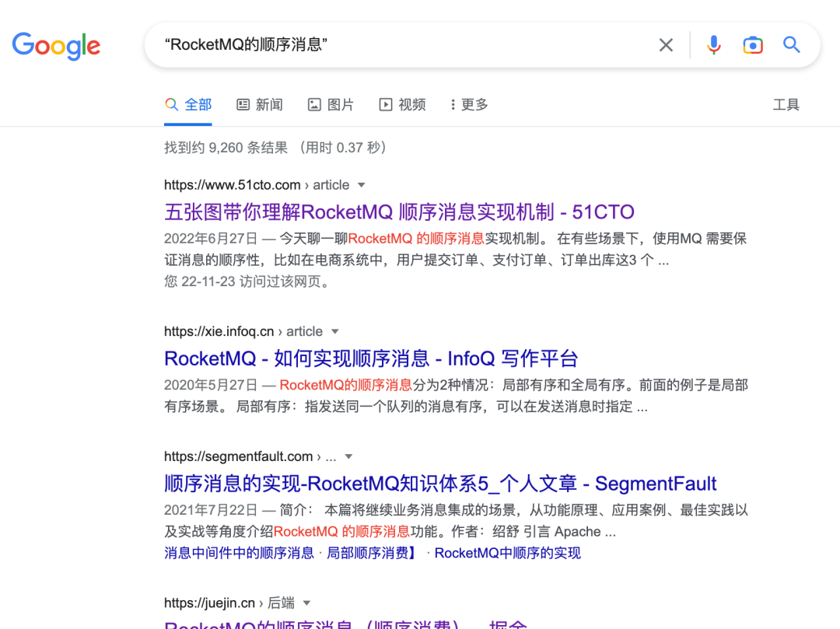
Task: Open the 更多 menu
Action: tap(469, 104)
